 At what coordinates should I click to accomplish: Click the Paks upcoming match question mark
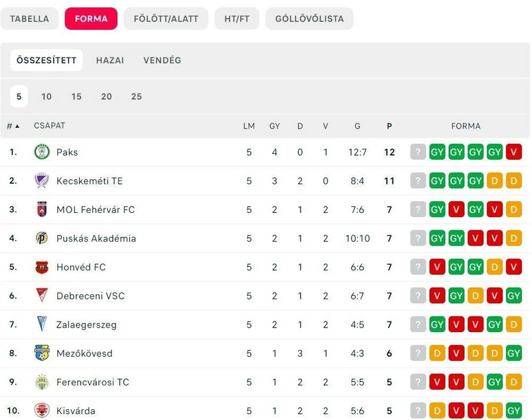[x=418, y=152]
